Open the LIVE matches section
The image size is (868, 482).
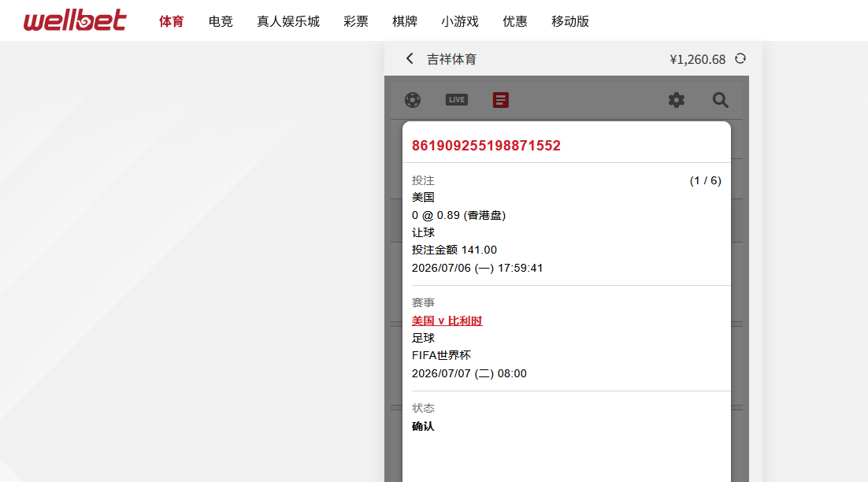[457, 100]
